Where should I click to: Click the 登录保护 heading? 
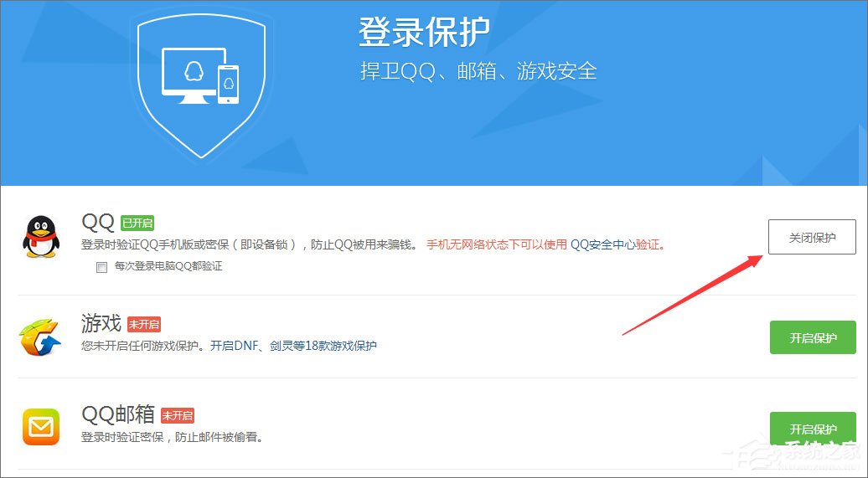pos(424,32)
